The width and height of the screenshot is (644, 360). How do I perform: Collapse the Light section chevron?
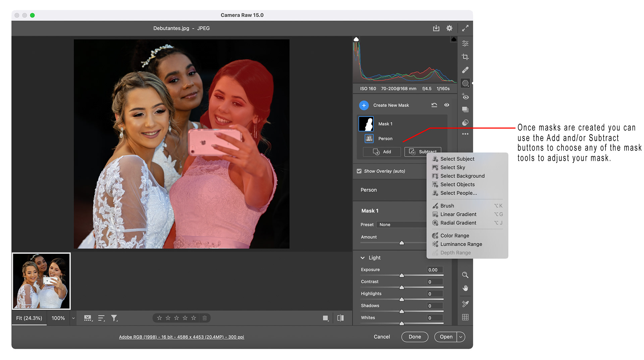pyautogui.click(x=363, y=258)
